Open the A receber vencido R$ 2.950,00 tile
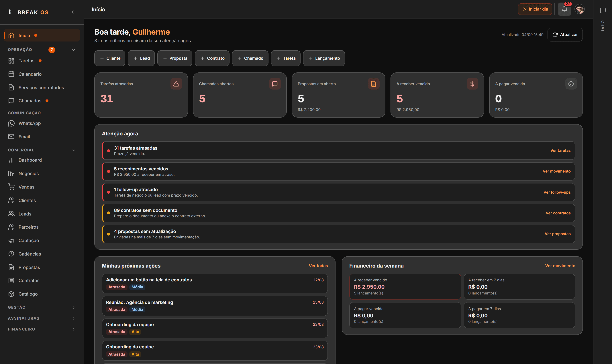The image size is (612, 364). 405,286
